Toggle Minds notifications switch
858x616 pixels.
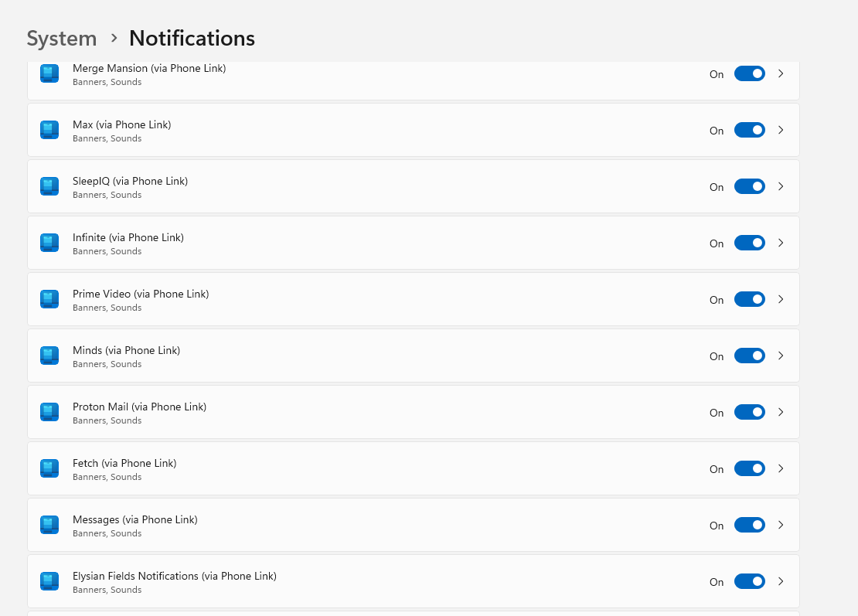[x=749, y=355]
